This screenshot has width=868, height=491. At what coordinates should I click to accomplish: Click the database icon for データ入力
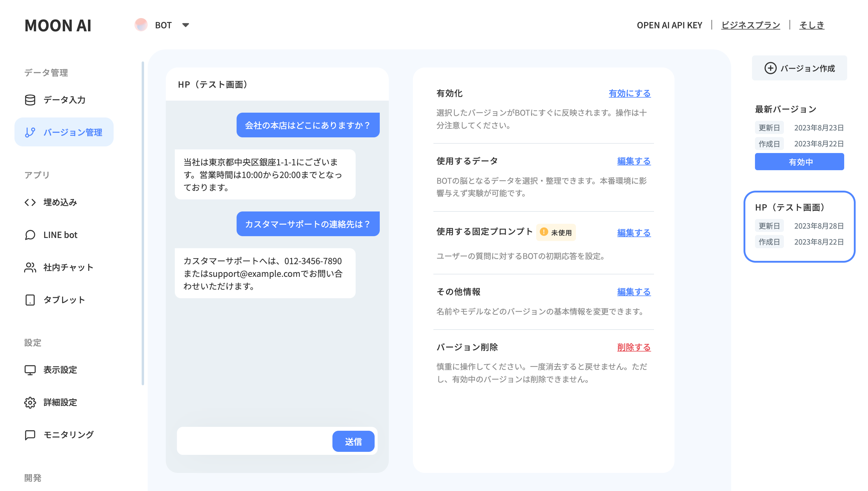30,100
